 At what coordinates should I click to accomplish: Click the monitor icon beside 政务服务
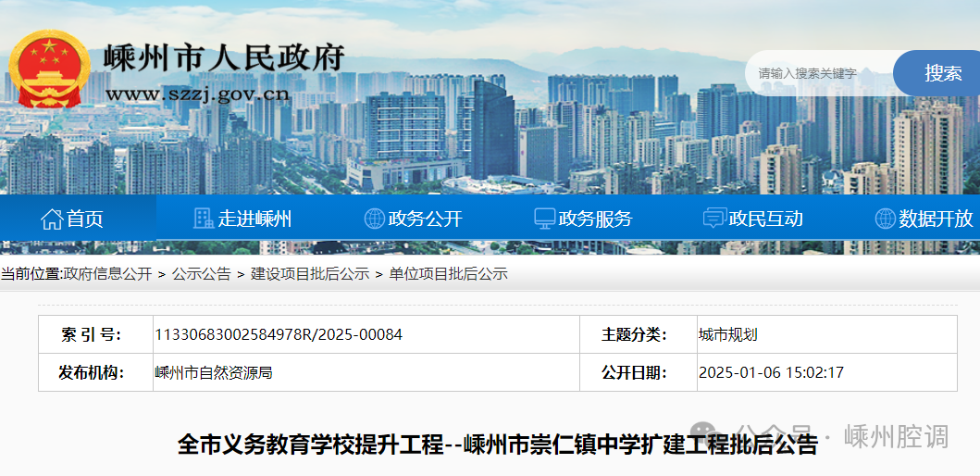[545, 219]
